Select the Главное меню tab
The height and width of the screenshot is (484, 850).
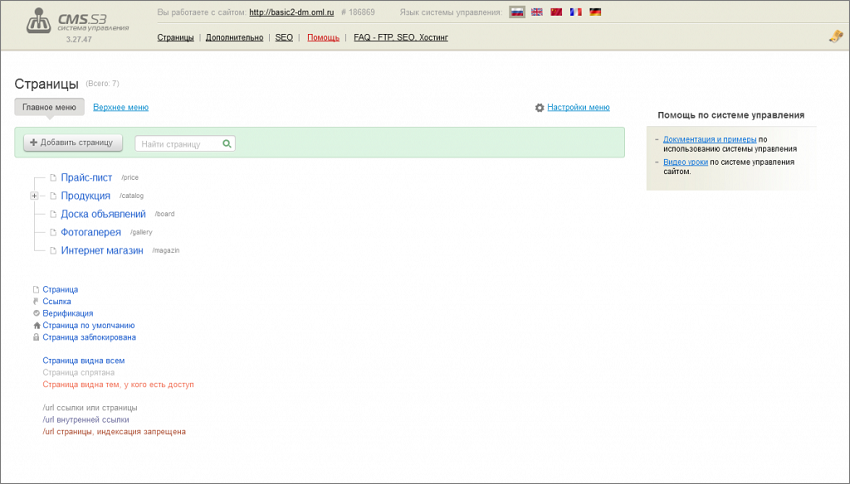[x=49, y=107]
